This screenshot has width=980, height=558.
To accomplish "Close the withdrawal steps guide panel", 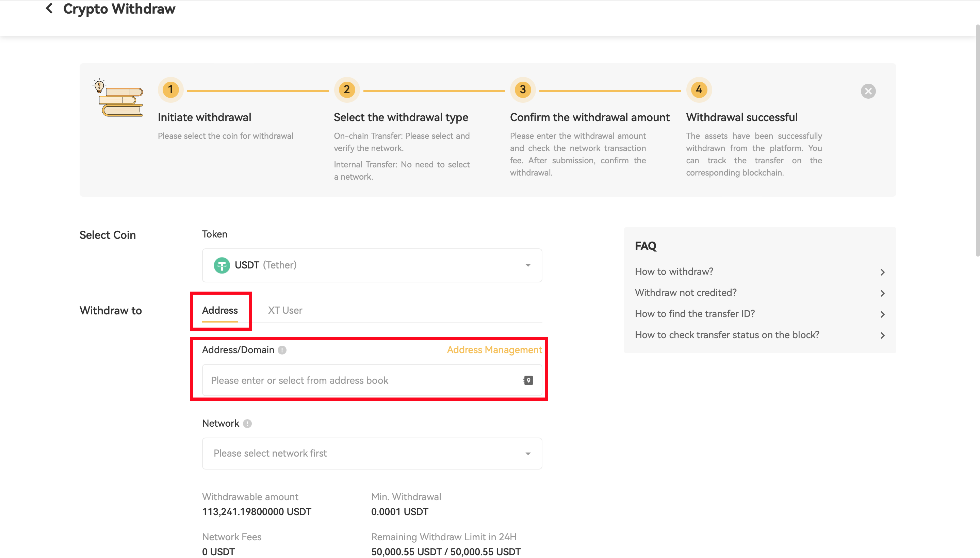I will pos(868,91).
